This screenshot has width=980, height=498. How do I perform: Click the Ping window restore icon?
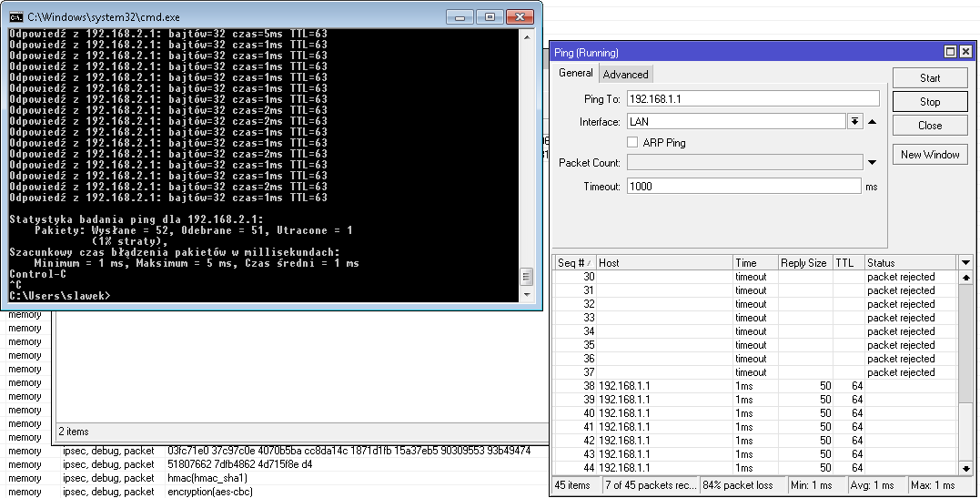(950, 53)
